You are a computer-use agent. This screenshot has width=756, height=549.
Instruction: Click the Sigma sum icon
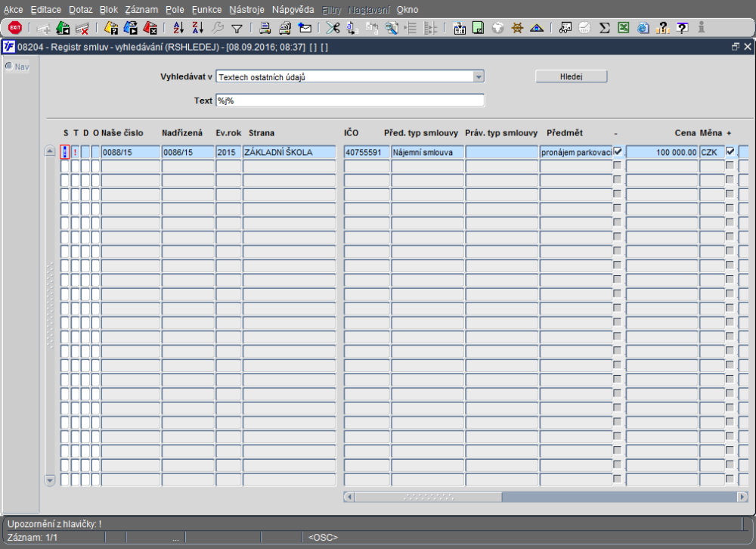pos(604,28)
